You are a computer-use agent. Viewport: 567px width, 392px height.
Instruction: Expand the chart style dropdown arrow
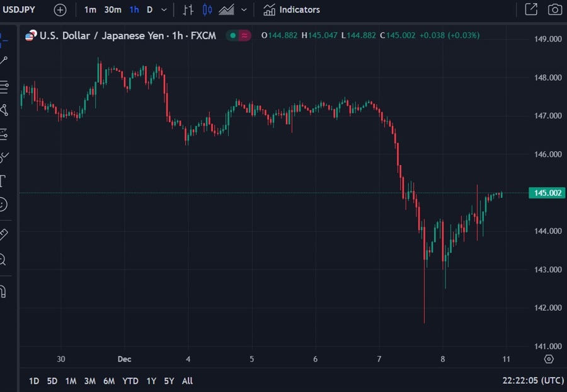click(x=244, y=9)
